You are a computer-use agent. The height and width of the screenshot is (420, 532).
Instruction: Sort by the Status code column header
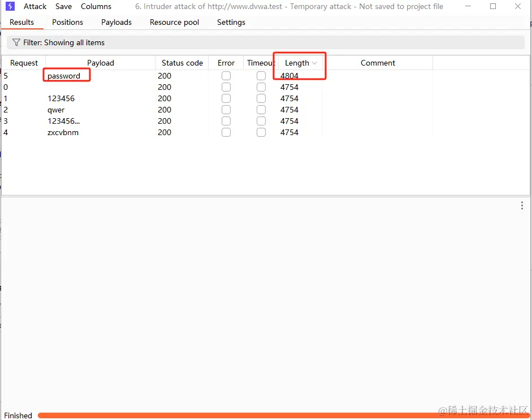182,63
